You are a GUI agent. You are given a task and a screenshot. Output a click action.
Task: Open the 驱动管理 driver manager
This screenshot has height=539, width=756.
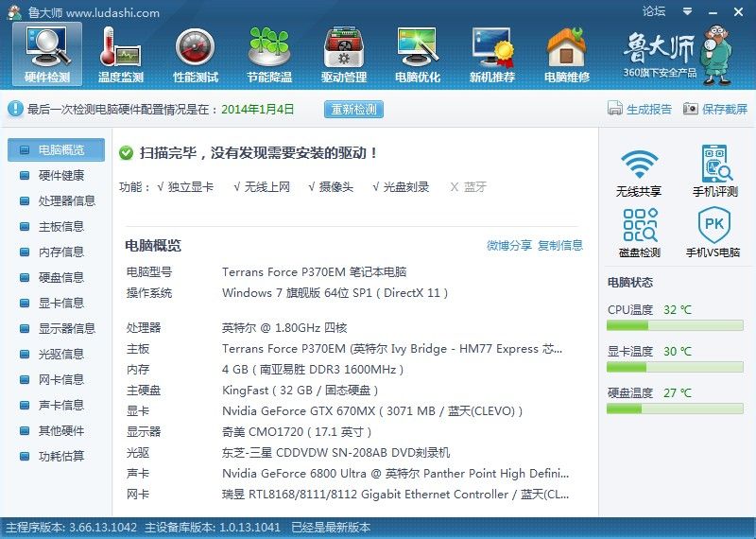[344, 55]
